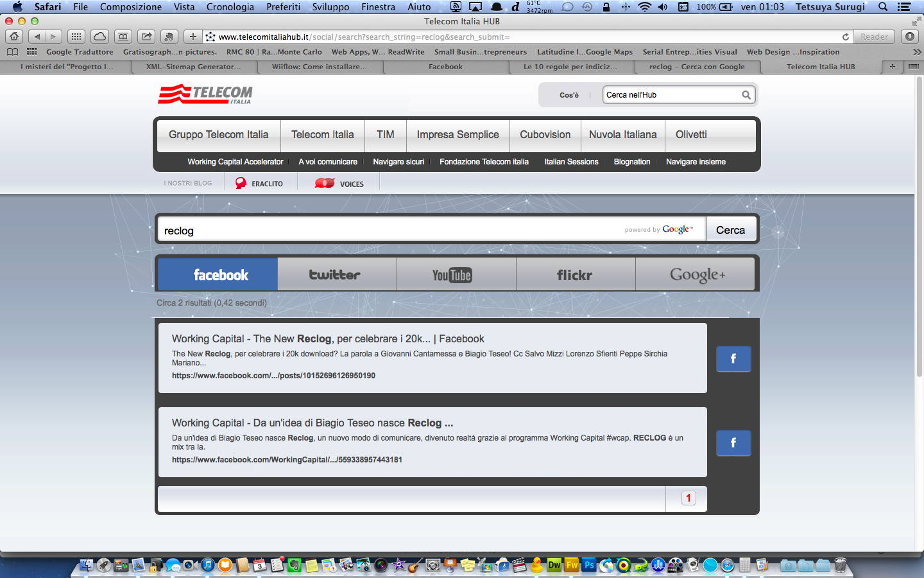Open the Facebook icon for first result
924x578 pixels.
733,358
